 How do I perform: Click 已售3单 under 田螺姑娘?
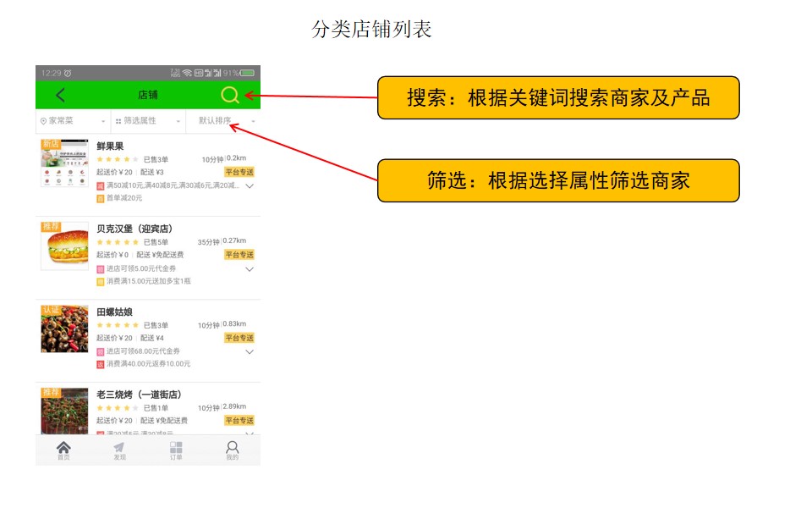156,325
